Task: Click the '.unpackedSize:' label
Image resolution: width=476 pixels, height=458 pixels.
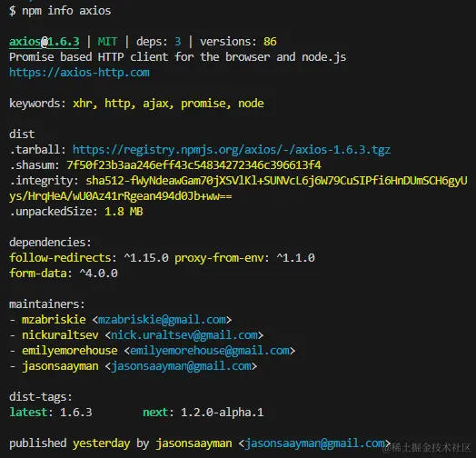Action: [54, 212]
